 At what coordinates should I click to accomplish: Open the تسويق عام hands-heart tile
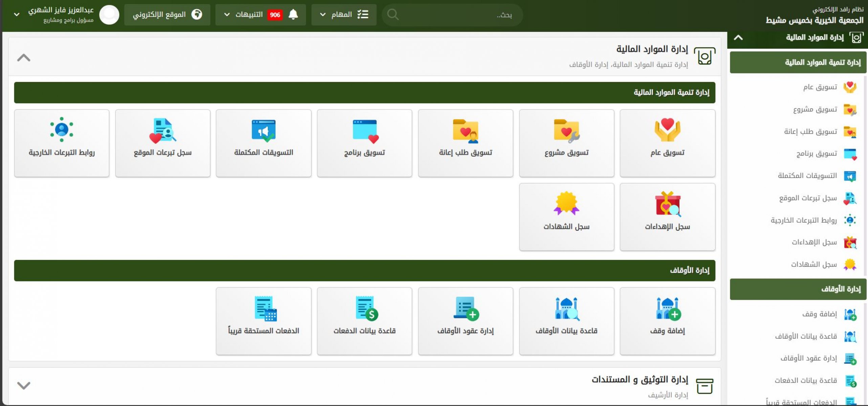[x=667, y=143]
